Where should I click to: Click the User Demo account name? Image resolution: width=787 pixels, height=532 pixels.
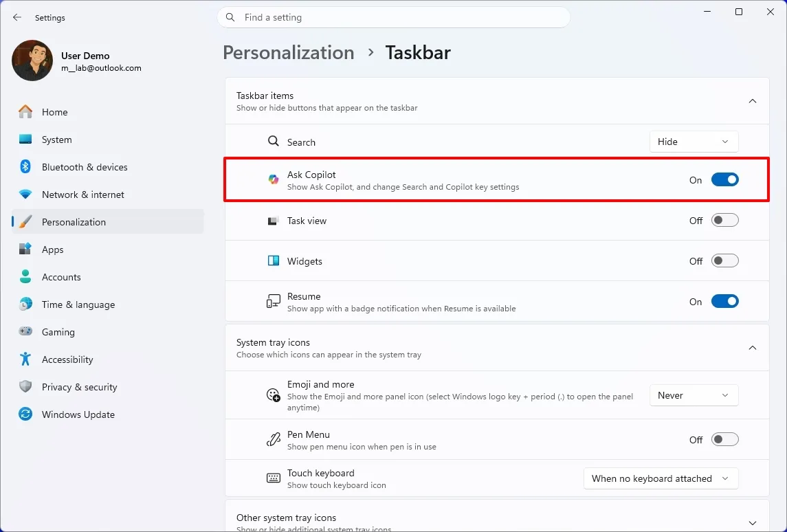click(x=85, y=56)
